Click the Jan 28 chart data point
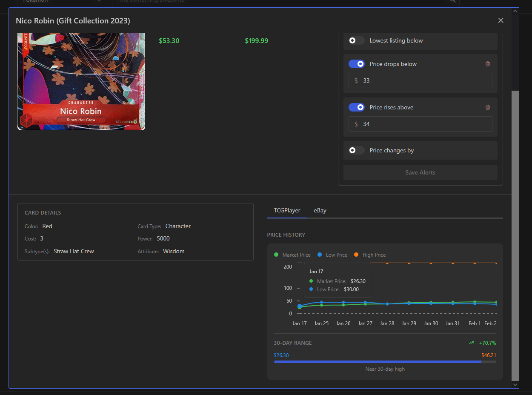 click(x=387, y=304)
